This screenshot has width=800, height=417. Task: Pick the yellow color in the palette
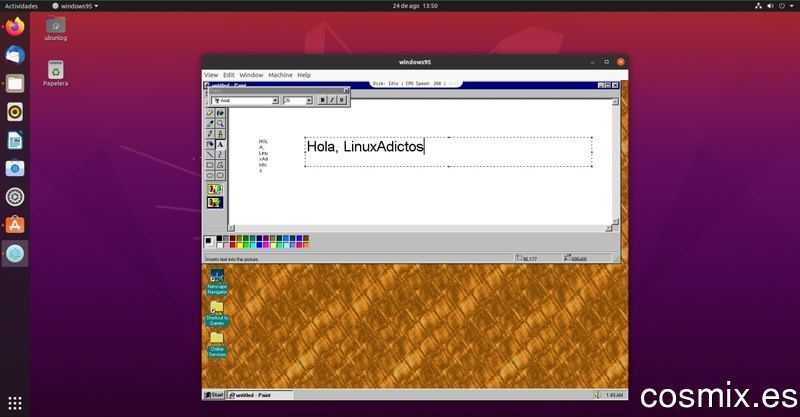tap(239, 245)
